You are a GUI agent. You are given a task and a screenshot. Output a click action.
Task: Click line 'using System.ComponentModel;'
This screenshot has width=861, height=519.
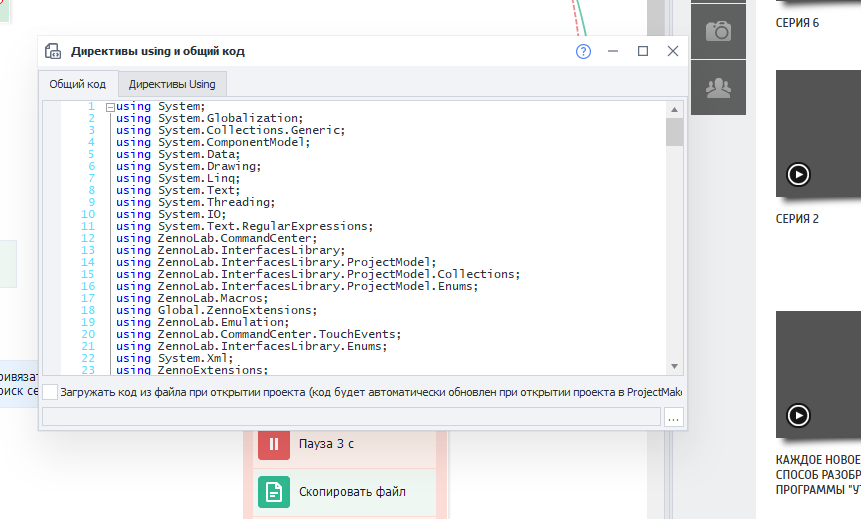[213, 142]
